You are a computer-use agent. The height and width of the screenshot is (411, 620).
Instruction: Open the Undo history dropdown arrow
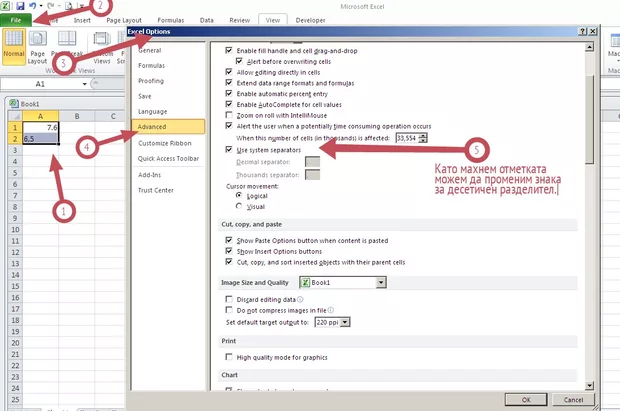point(41,6)
